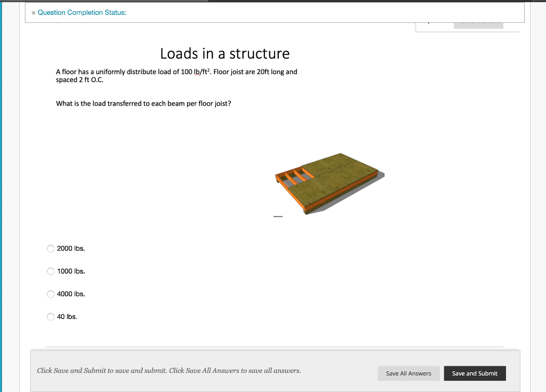Click the question text about floor load

[x=176, y=75]
